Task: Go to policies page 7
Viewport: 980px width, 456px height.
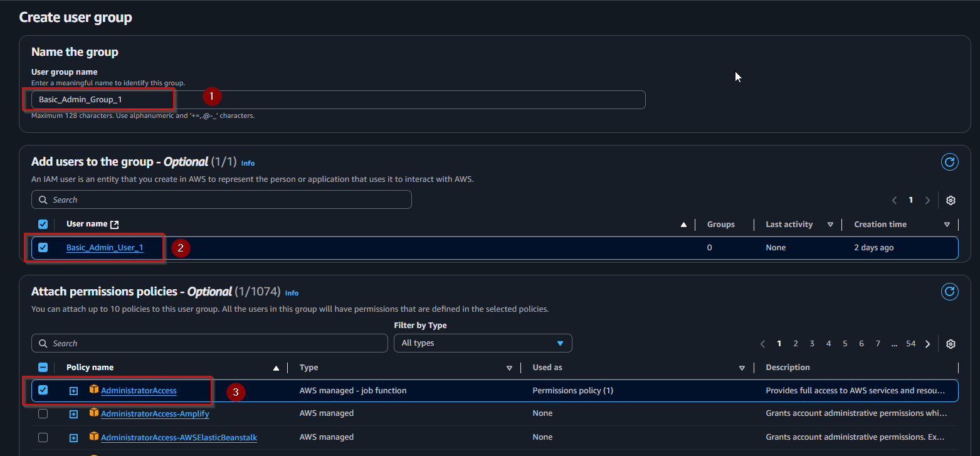Action: [878, 344]
